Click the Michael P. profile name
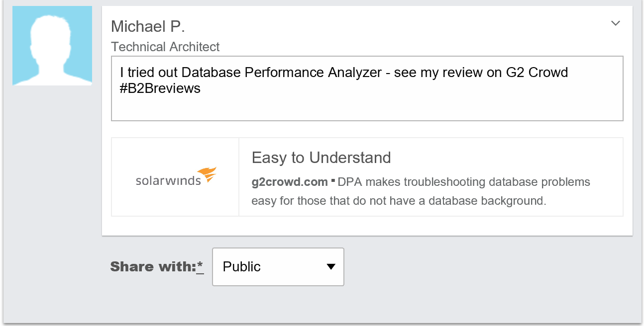Image resolution: width=644 pixels, height=326 pixels. click(148, 26)
